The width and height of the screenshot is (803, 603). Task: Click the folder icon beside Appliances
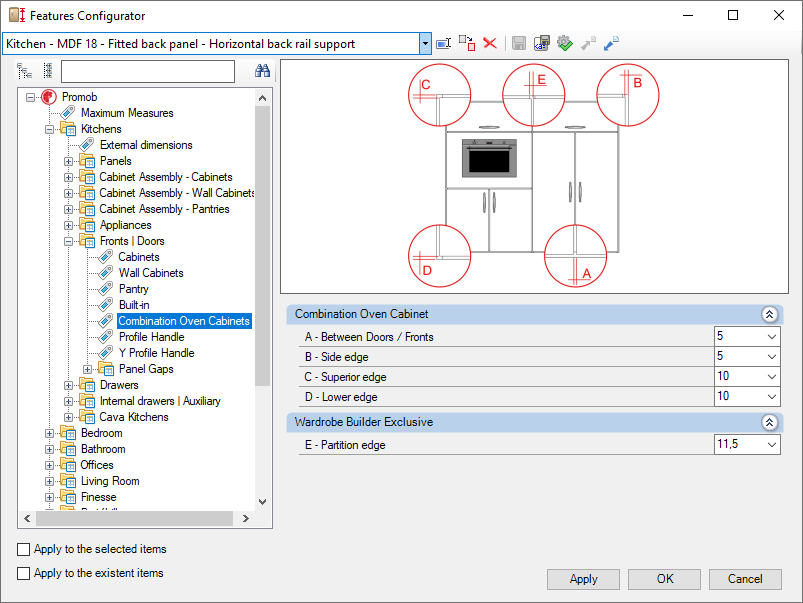pyautogui.click(x=87, y=225)
